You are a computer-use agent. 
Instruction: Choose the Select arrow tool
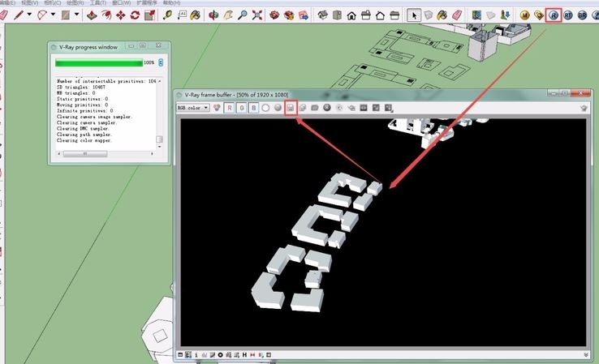click(414, 15)
